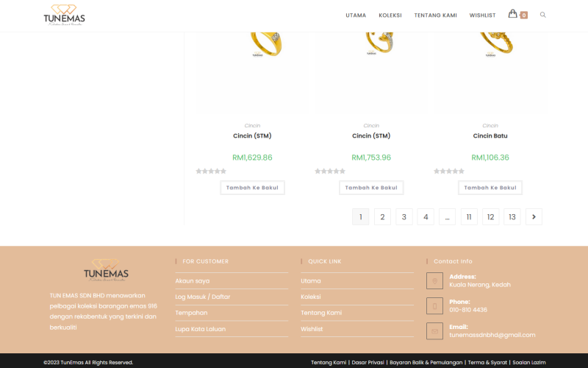Rate first Cincin (STM) RM1,629.86 stars
The image size is (588, 368).
coord(211,171)
